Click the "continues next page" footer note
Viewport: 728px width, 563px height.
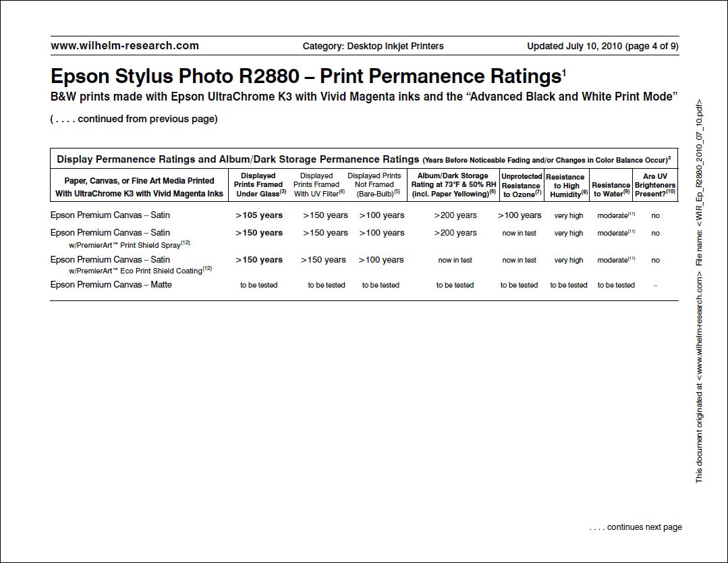[x=636, y=527]
